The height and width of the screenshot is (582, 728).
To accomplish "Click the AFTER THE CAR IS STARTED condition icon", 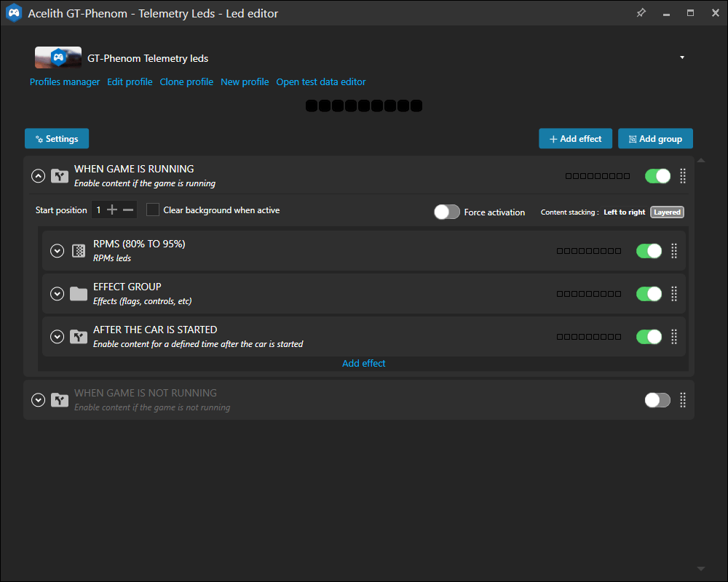I will tap(78, 337).
